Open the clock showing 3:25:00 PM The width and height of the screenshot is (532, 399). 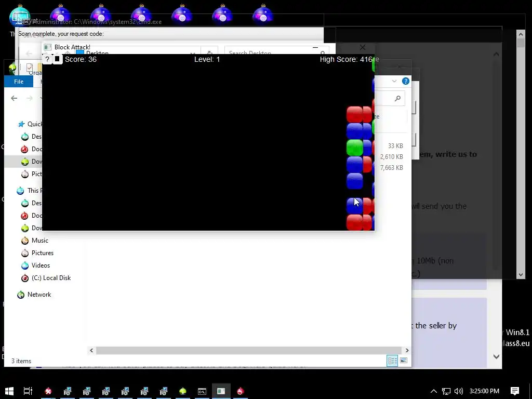(x=484, y=391)
